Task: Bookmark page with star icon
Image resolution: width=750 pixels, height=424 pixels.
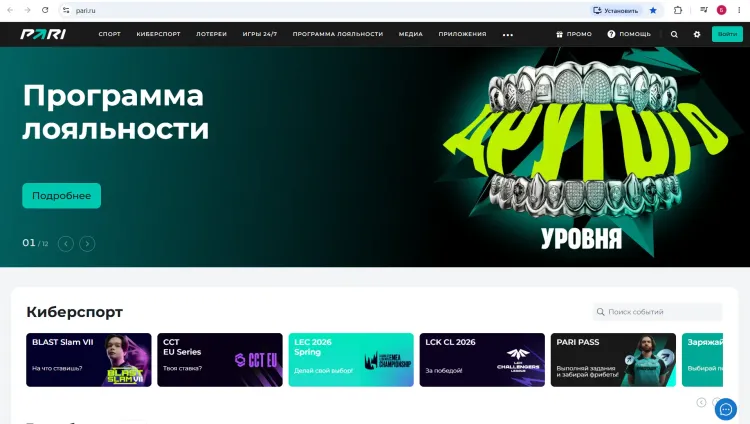Action: (x=653, y=10)
